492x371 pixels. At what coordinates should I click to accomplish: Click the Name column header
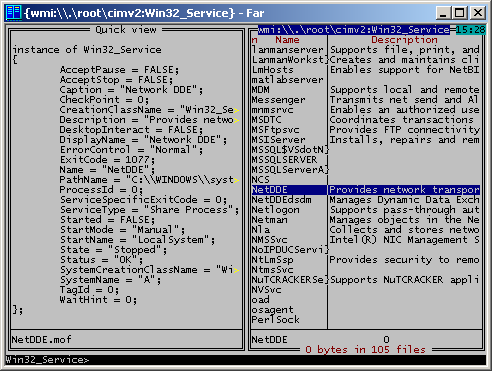[x=287, y=40]
